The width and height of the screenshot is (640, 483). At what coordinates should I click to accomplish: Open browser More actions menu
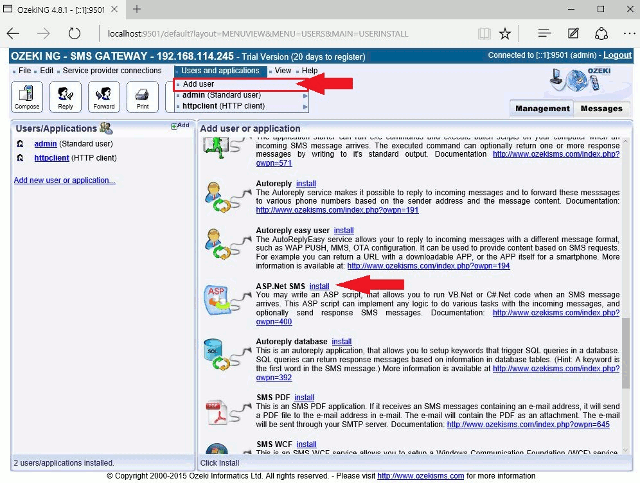click(x=629, y=33)
